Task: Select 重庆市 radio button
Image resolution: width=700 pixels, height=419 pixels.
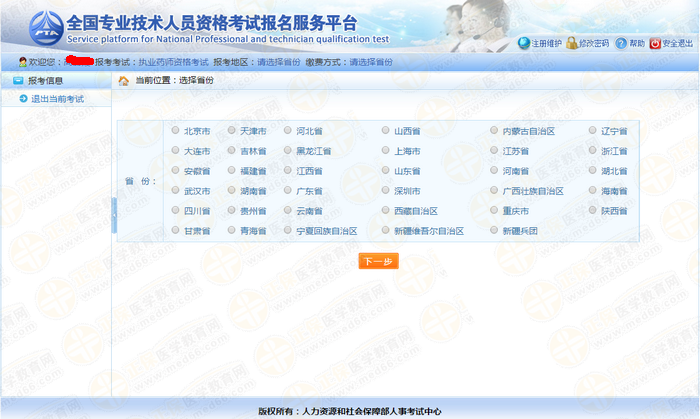Action: click(x=494, y=211)
